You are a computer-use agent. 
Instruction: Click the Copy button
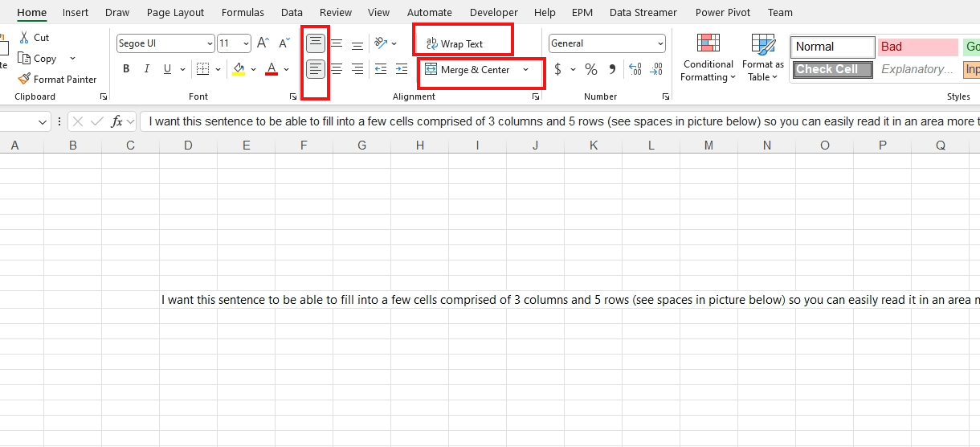[x=37, y=59]
